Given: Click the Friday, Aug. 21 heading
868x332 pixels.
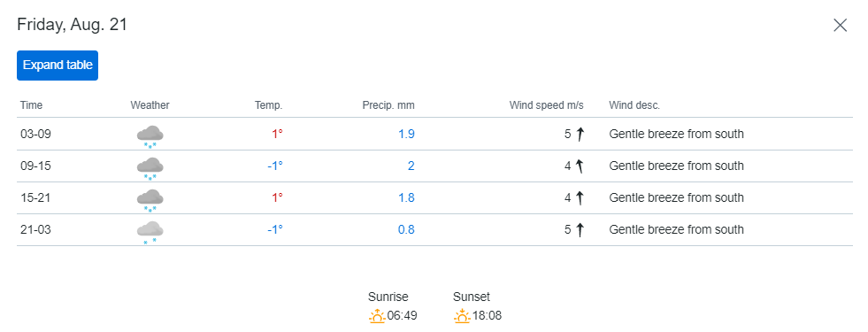Looking at the screenshot, I should (73, 25).
